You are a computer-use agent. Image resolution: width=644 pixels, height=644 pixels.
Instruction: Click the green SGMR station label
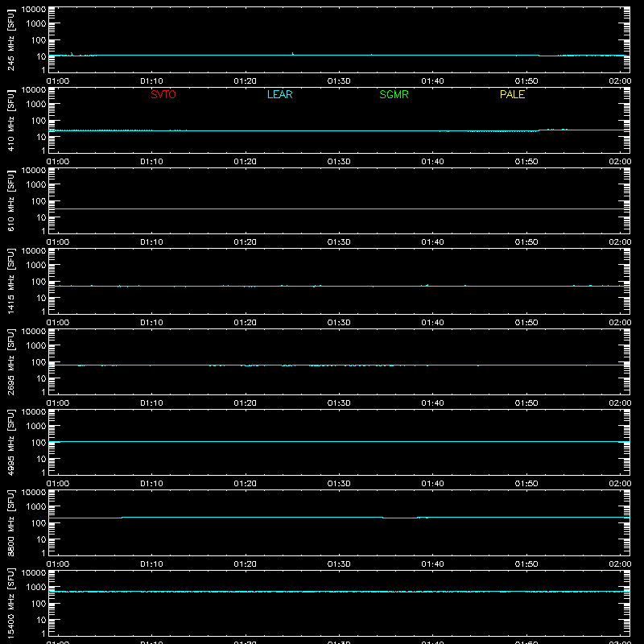click(394, 94)
